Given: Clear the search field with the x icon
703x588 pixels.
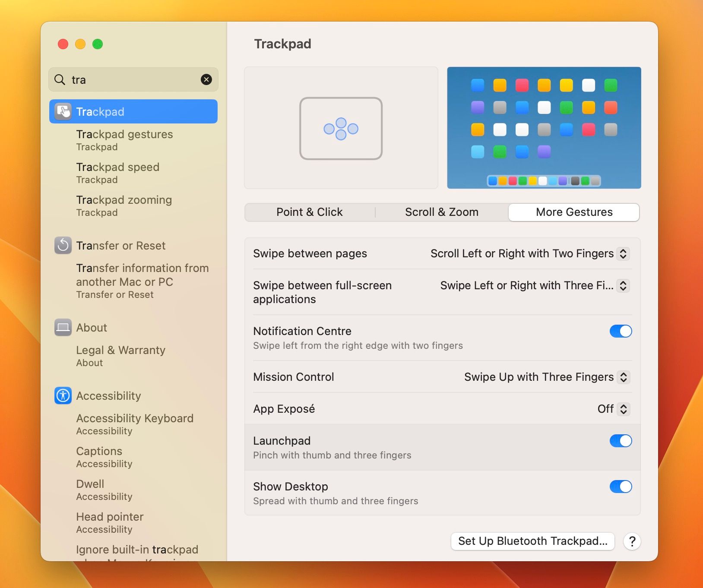Looking at the screenshot, I should (x=206, y=79).
